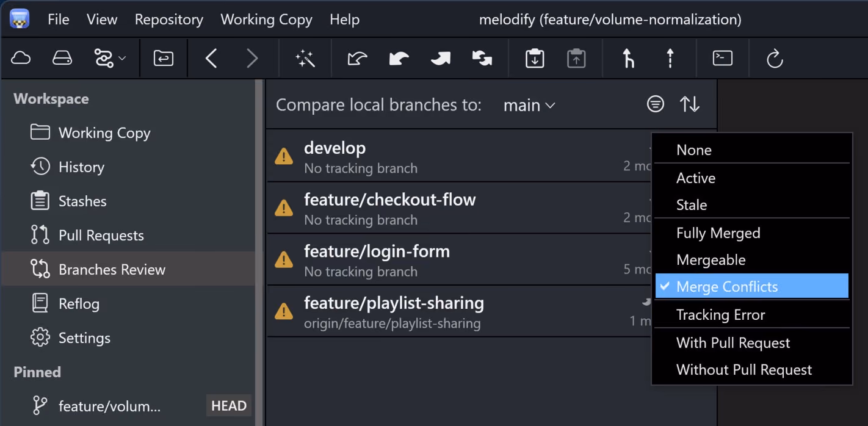Choose Fully Merged filter option
The image size is (868, 426).
tap(752, 233)
